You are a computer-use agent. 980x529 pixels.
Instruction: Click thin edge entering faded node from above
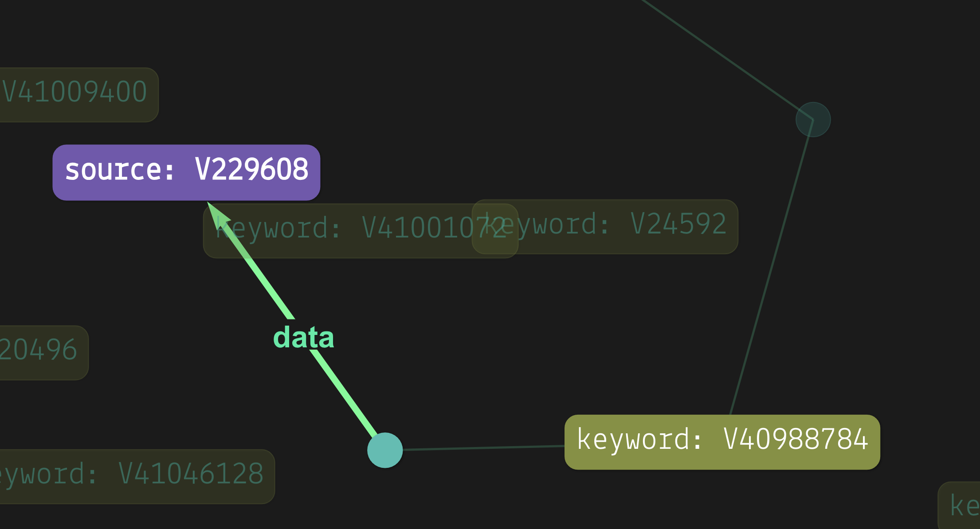727,60
